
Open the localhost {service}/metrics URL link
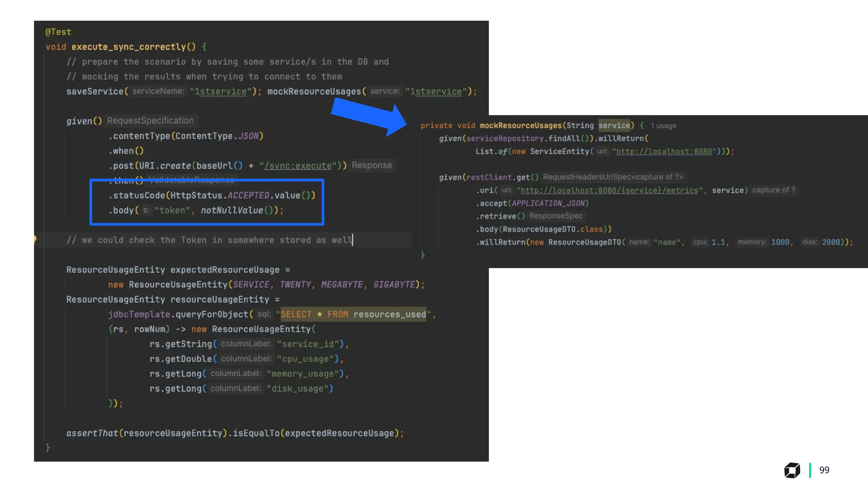pos(609,191)
